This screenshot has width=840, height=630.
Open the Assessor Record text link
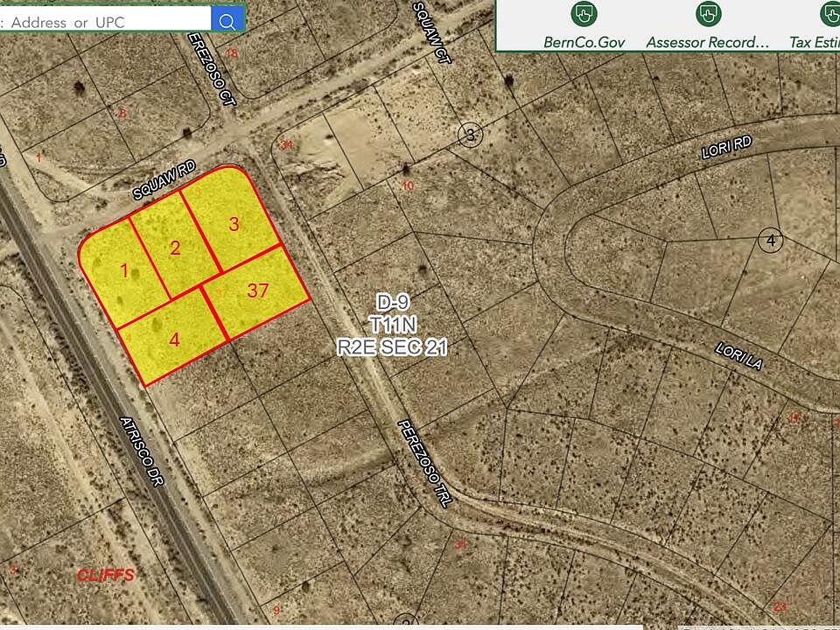707,42
